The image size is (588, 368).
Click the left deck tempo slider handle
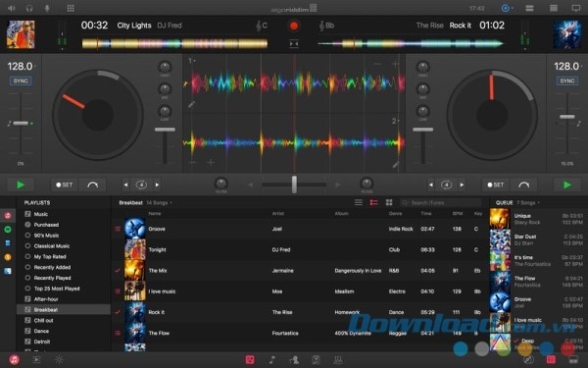pyautogui.click(x=21, y=124)
